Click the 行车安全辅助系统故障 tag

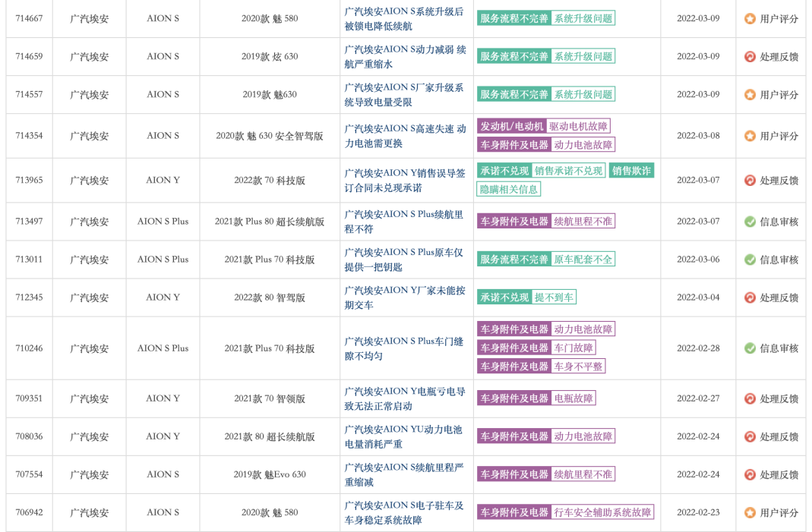(x=602, y=512)
